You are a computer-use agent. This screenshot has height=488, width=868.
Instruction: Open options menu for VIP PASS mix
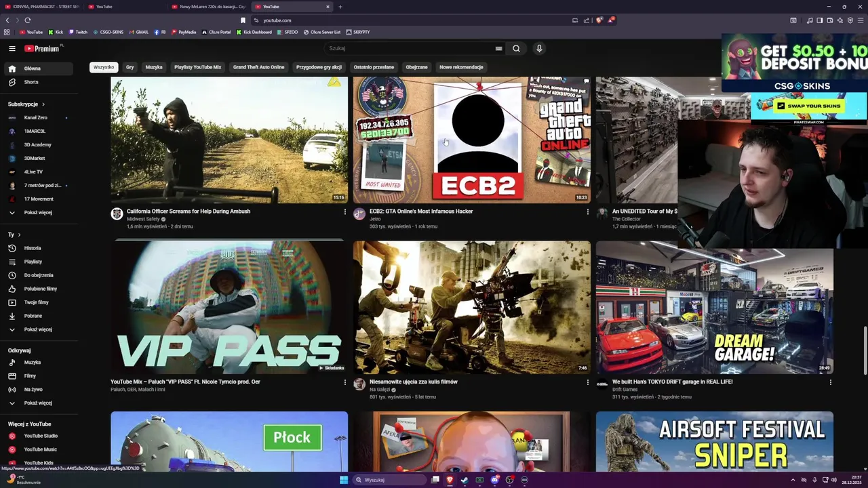344,382
